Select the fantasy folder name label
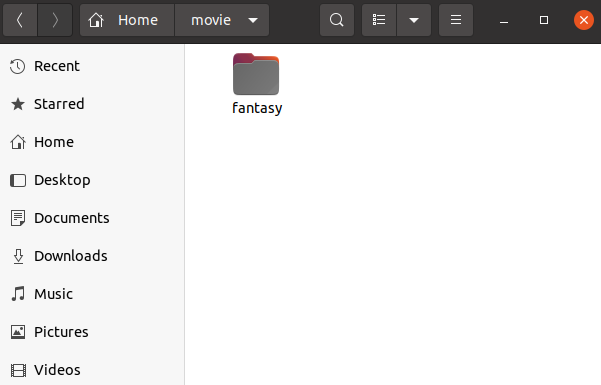Image resolution: width=601 pixels, height=385 pixels. (257, 108)
